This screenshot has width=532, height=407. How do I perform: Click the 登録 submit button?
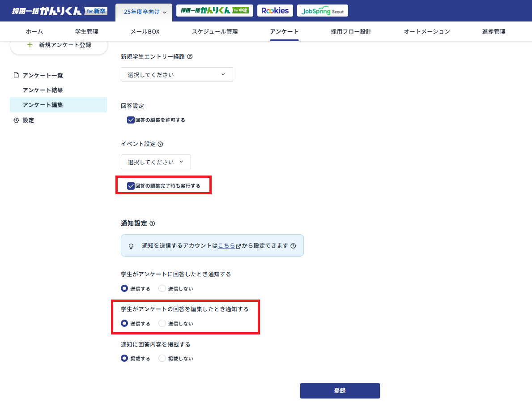(x=340, y=390)
